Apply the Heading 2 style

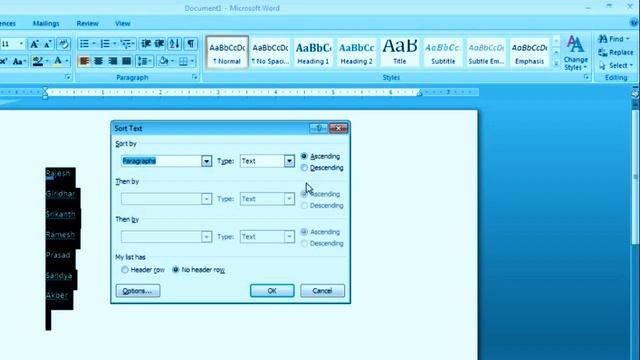pyautogui.click(x=356, y=53)
